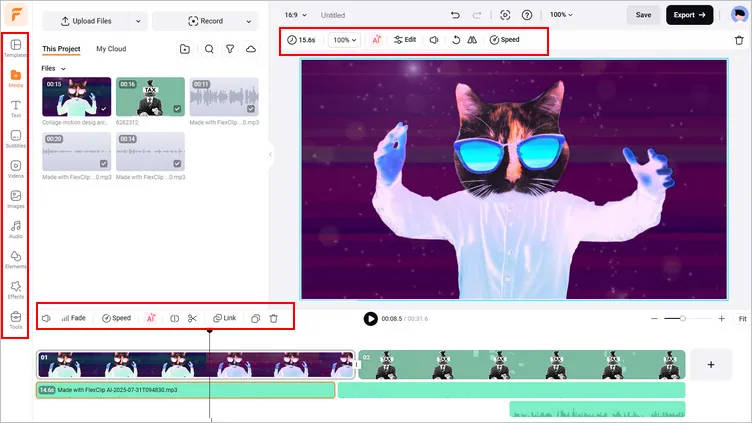Open the 100% zoom dropdown in top bar

tap(561, 15)
